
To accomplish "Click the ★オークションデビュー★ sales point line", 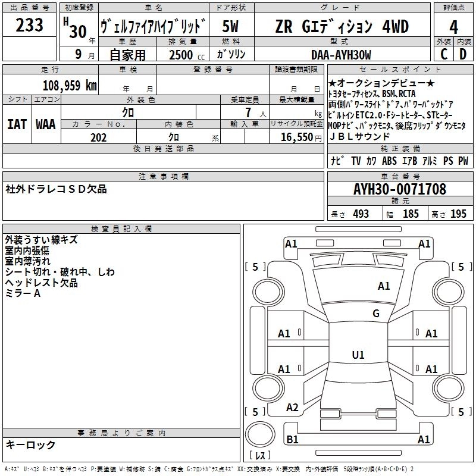I will 381,83.
